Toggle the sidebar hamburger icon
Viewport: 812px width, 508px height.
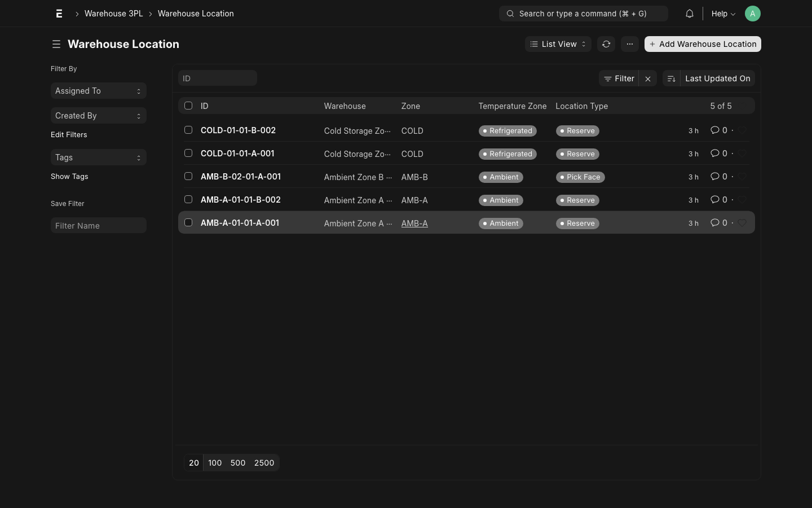56,44
